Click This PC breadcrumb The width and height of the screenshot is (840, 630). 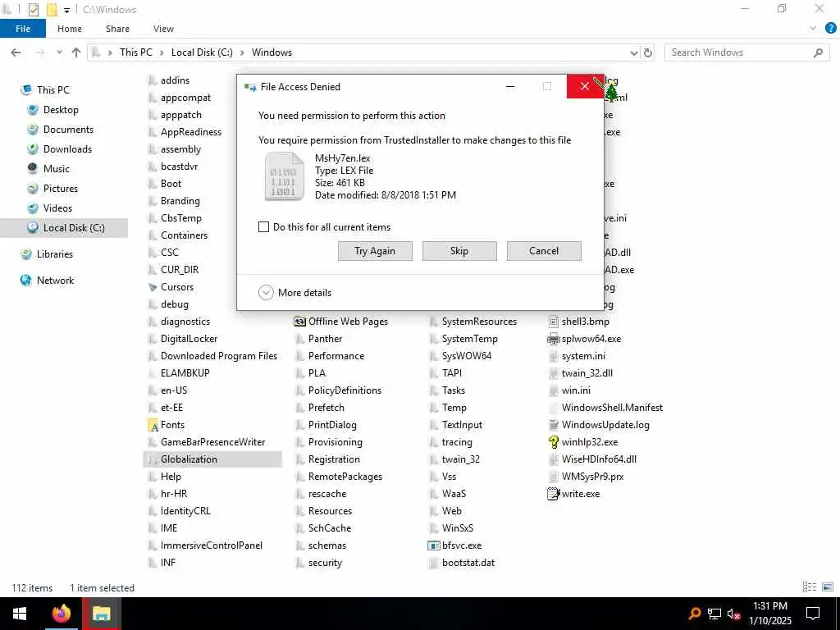click(136, 52)
